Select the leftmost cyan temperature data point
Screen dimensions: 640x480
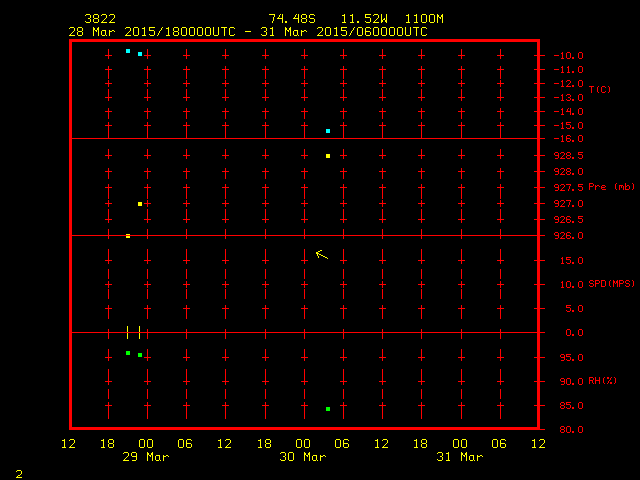click(128, 51)
